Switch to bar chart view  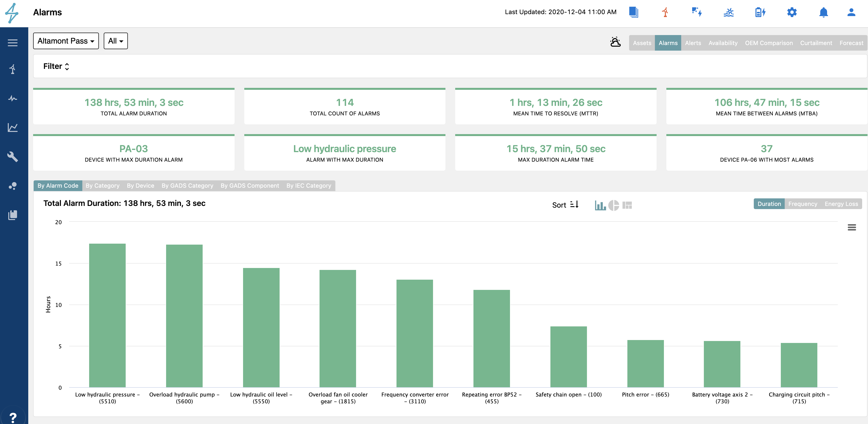[600, 205]
